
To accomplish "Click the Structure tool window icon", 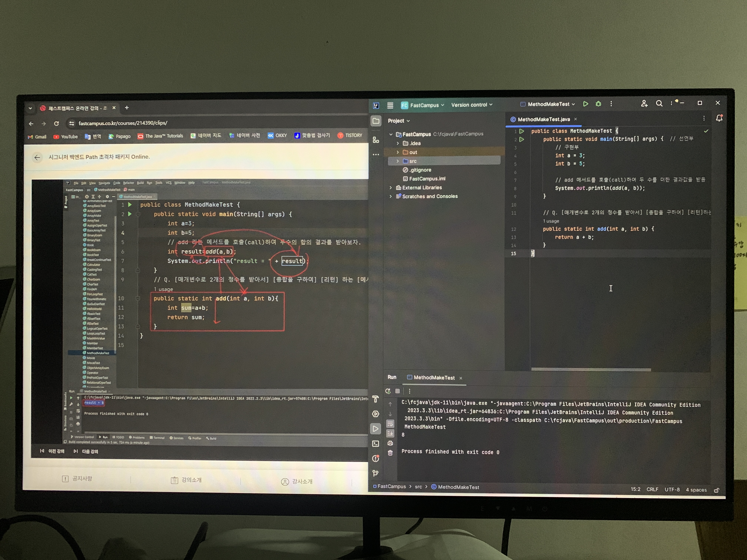I will tap(376, 140).
